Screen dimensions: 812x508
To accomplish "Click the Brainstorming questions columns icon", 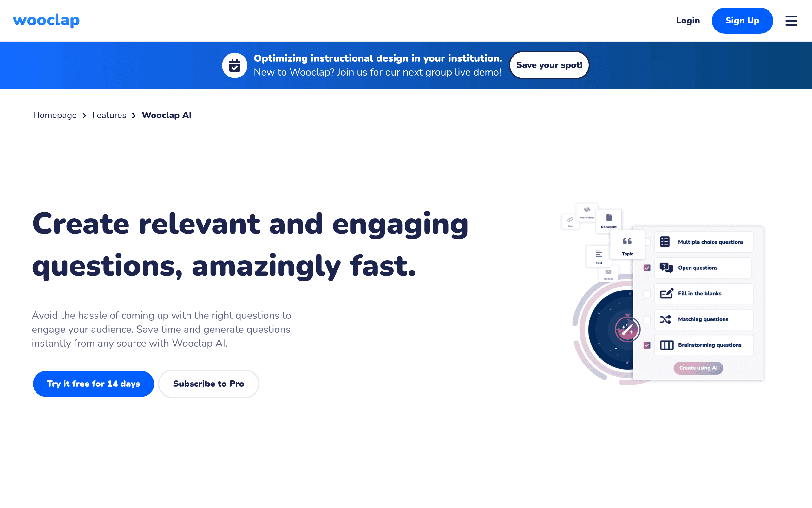I will pyautogui.click(x=667, y=345).
